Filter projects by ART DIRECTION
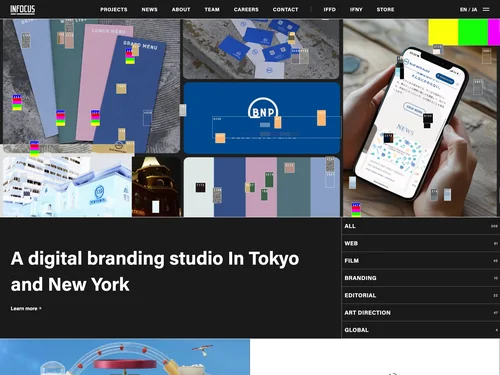Viewport: 500px width, 375px height. 421,313
